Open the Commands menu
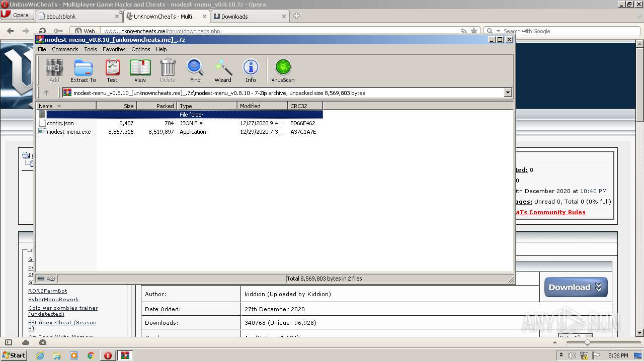644x362 pixels. [x=65, y=49]
